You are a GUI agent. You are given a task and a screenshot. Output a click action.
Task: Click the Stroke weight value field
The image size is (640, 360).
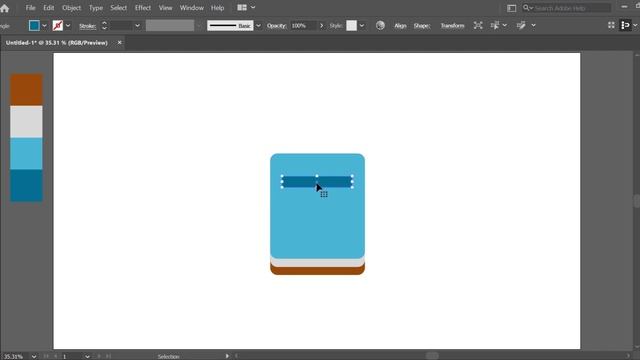(121, 26)
